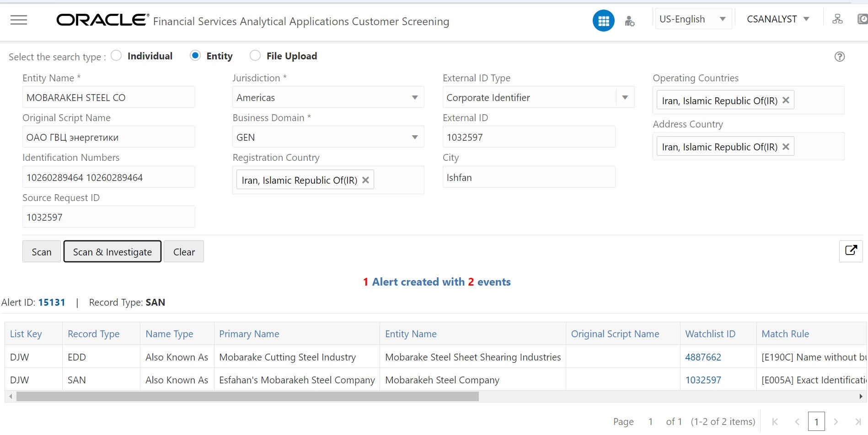Click the page 1 pagination button
Viewport: 868px width, 435px height.
(x=816, y=422)
